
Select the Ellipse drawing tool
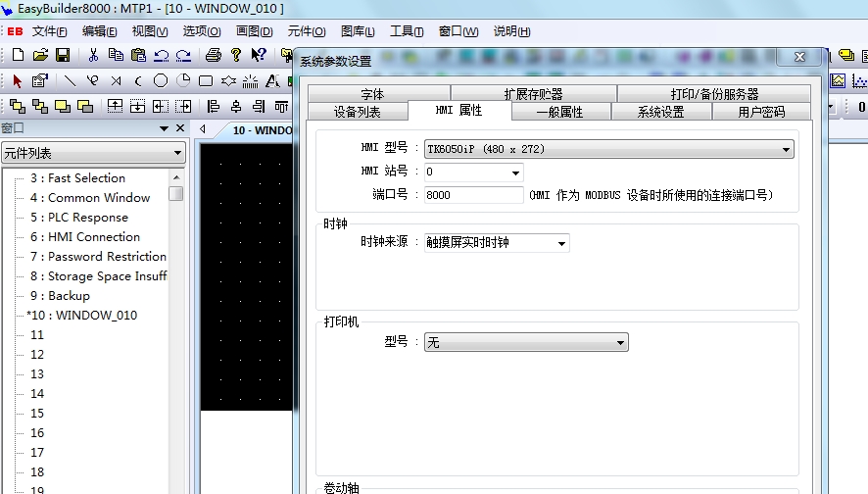(x=161, y=80)
